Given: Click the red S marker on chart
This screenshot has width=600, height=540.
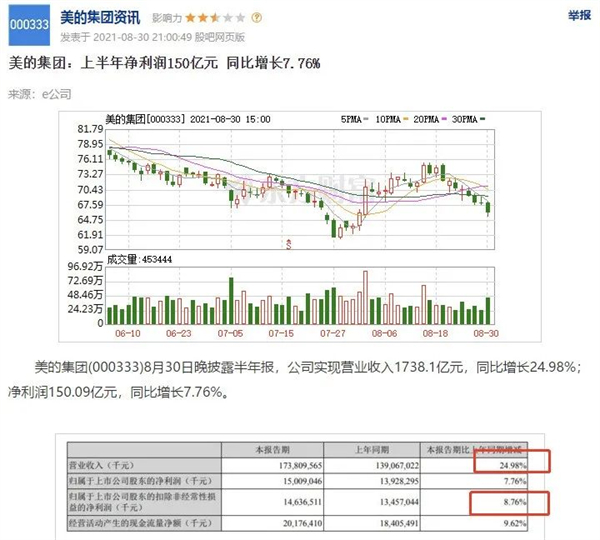Looking at the screenshot, I should (289, 242).
